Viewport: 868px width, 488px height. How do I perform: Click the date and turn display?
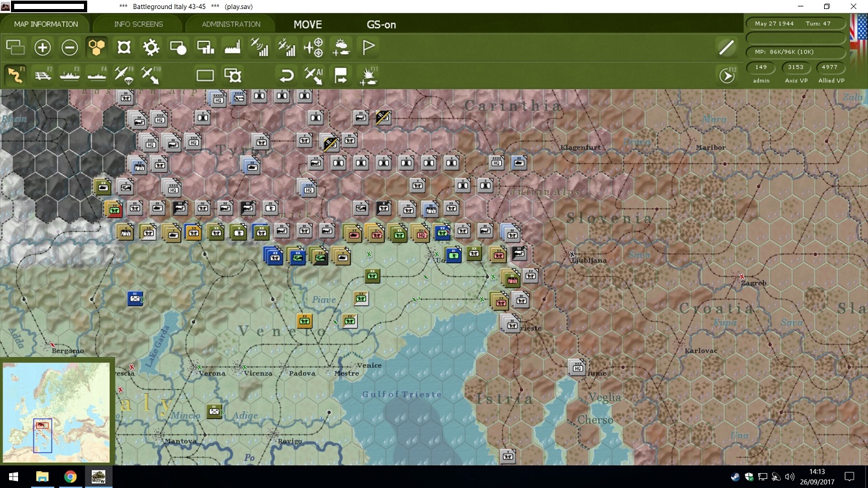click(x=796, y=24)
